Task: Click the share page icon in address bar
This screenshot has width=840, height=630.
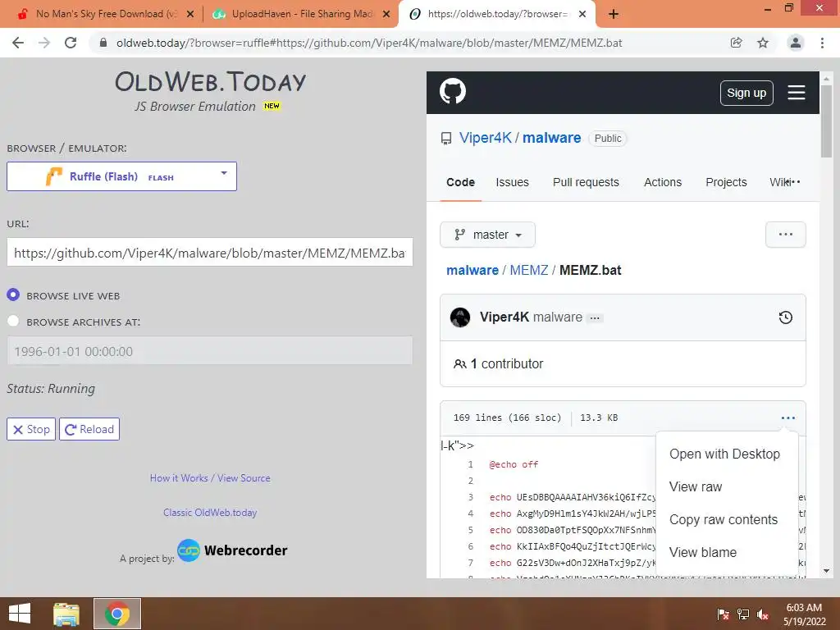Action: pyautogui.click(x=737, y=43)
